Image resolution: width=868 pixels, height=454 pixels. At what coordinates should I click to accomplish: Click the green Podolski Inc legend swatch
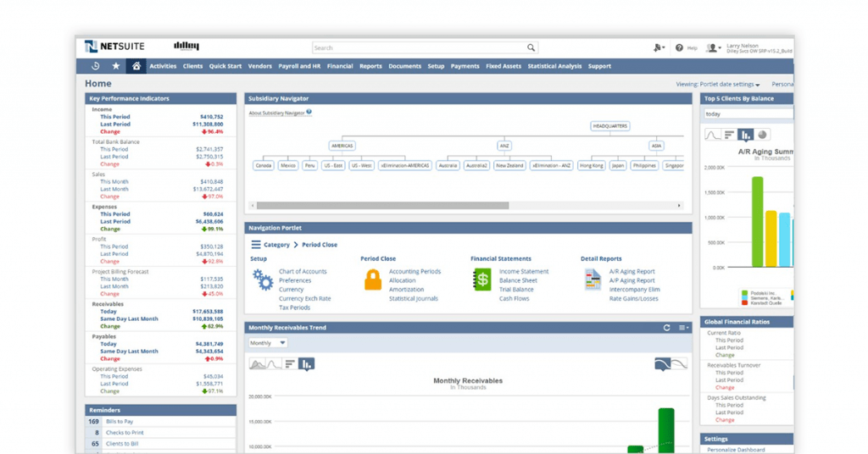pos(744,293)
